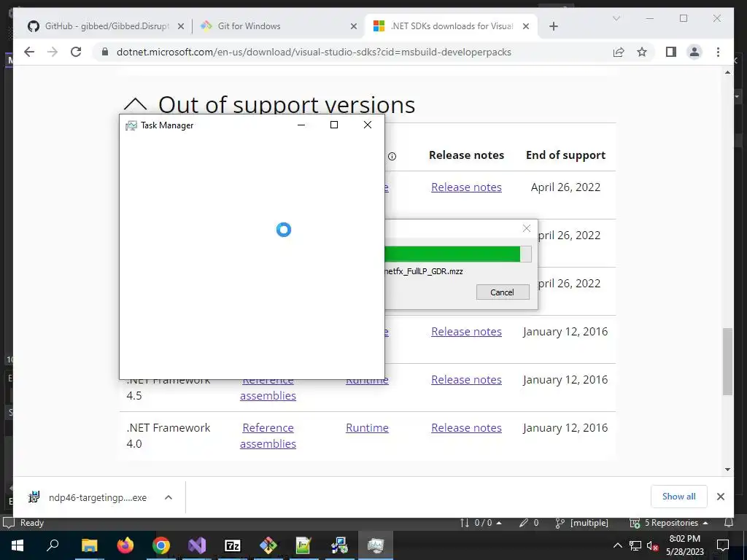Image resolution: width=747 pixels, height=560 pixels.
Task: Click info icon beside column header
Action: click(x=392, y=156)
